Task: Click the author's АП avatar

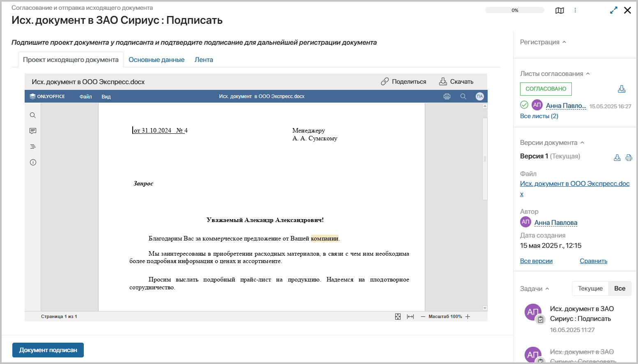Action: 525,222
